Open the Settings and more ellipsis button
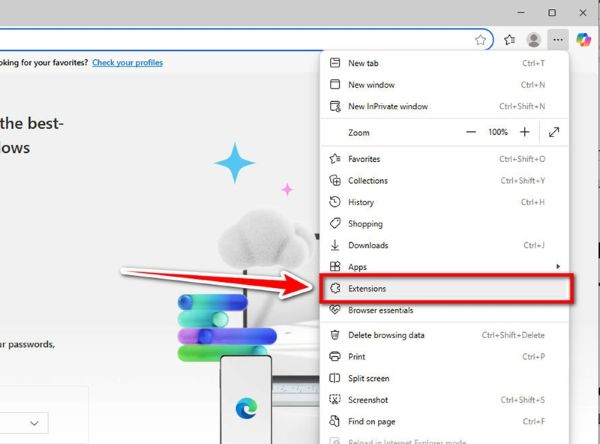Viewport: 600px width, 444px height. (x=558, y=40)
